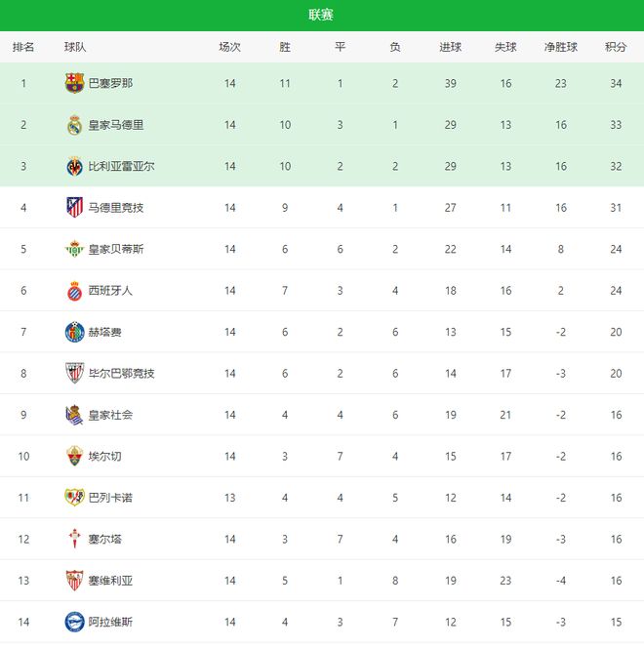Click the 排名 column header
This screenshot has width=644, height=647.
[23, 47]
